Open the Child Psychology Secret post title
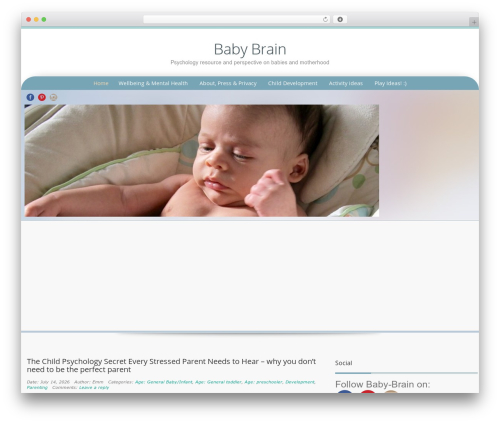Viewport: 500px width, 423px height. [171, 365]
